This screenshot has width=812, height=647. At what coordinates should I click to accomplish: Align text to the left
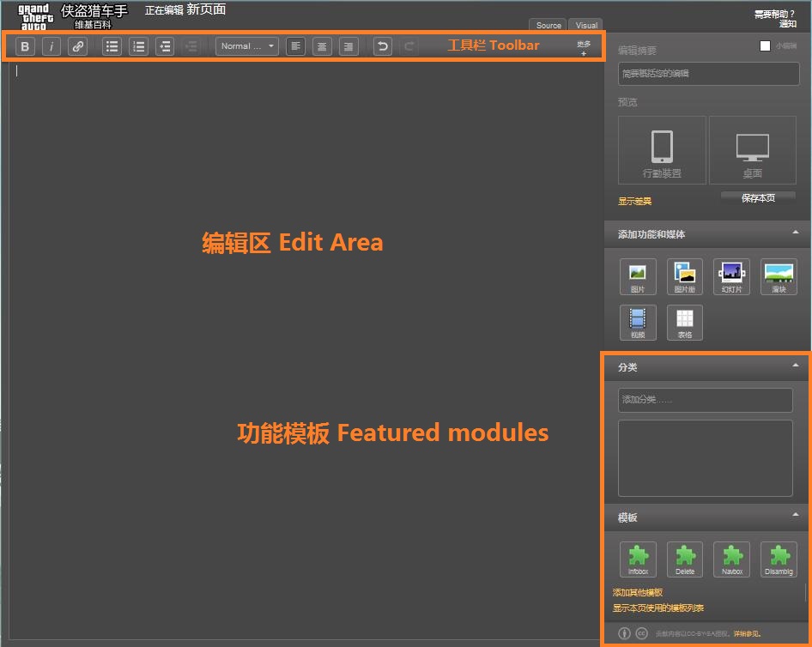click(x=295, y=46)
